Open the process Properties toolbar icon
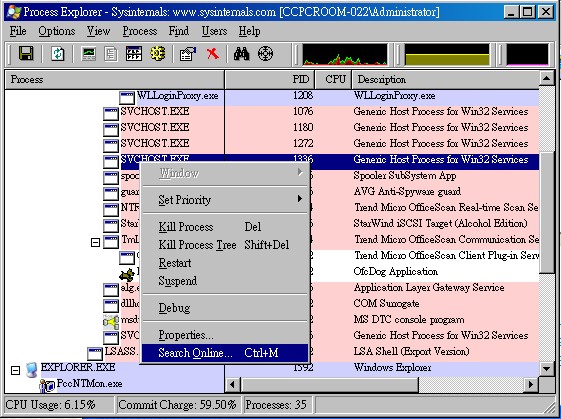The width and height of the screenshot is (561, 419). coord(187,54)
